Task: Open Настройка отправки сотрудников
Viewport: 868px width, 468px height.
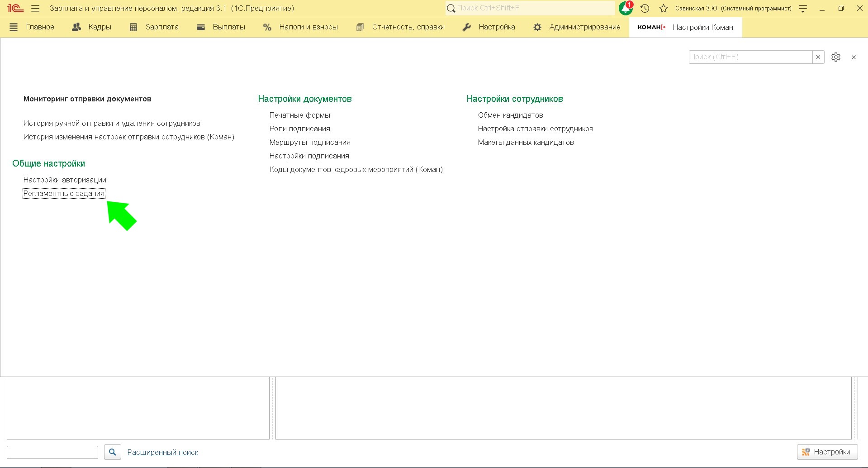Action: pyautogui.click(x=536, y=129)
